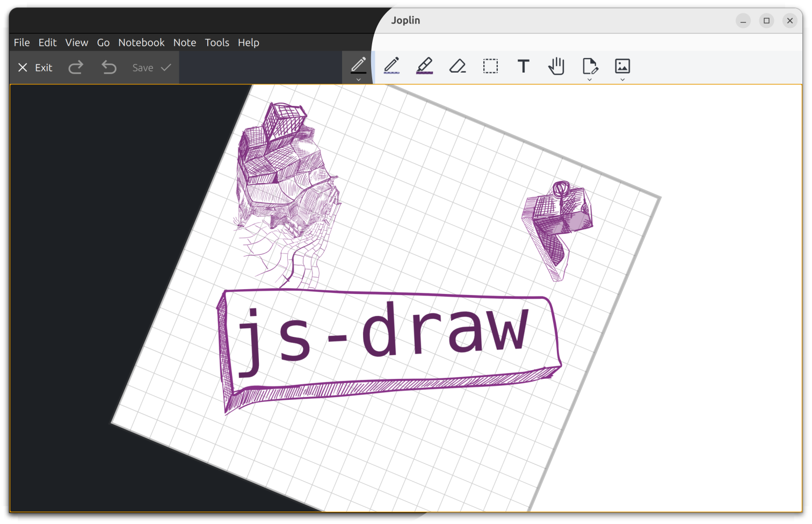Click the Insert image tool
Screen dimensions: 812x524
[622, 66]
